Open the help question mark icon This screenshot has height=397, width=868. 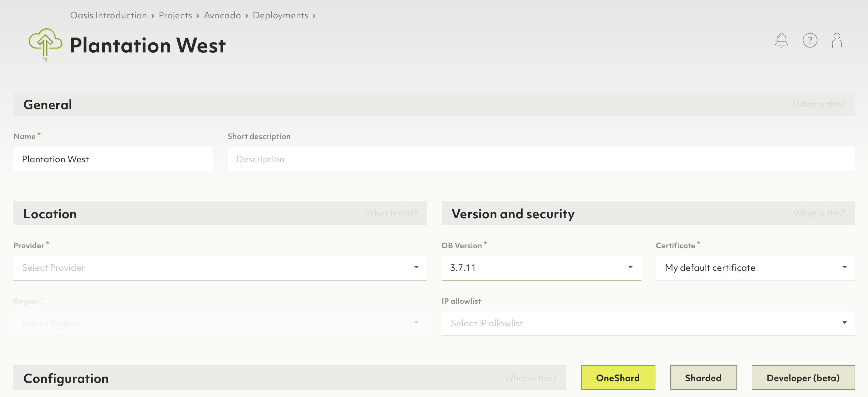[x=810, y=41]
